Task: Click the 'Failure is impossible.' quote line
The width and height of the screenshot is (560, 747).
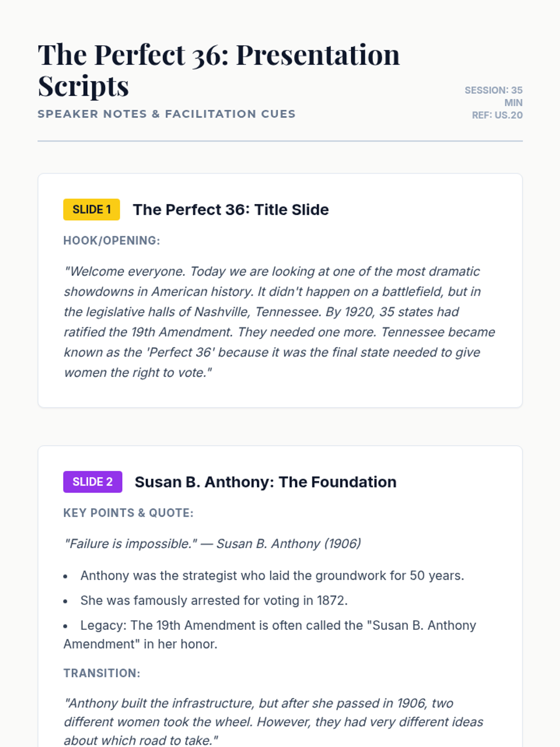Action: tap(212, 543)
